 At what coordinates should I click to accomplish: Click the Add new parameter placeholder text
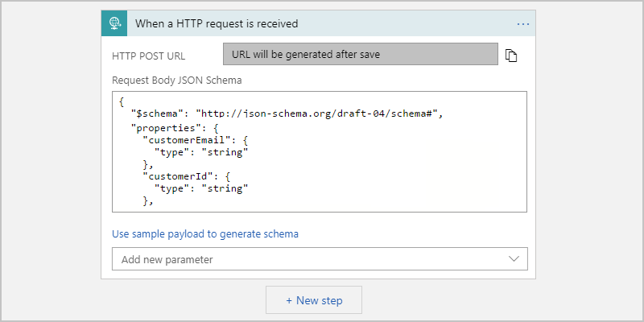coord(167,260)
